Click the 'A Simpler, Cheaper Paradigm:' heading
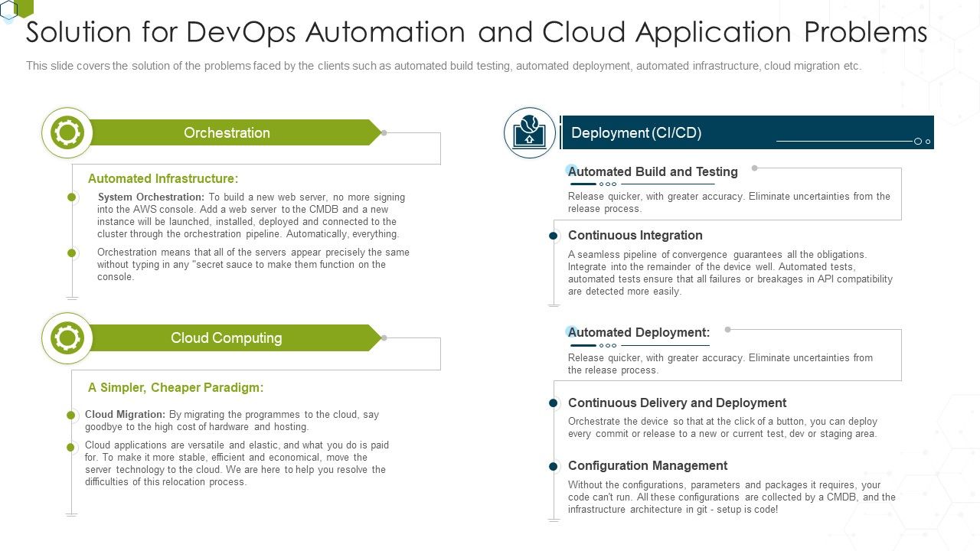This screenshot has width=980, height=551. pos(175,387)
